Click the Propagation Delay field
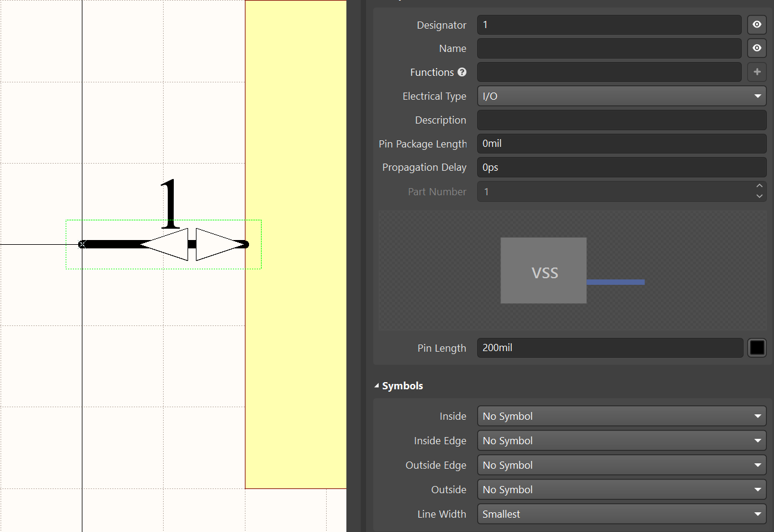Screen dimensions: 774x532 (621, 167)
